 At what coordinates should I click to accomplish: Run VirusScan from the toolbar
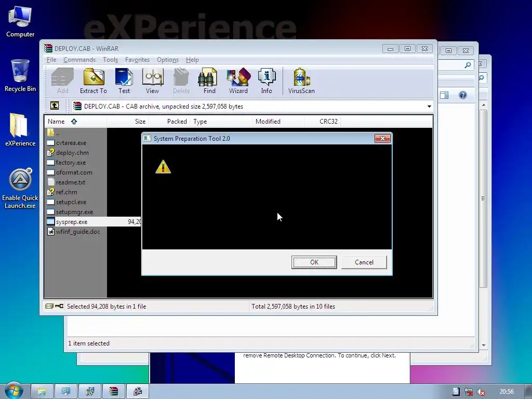301,81
